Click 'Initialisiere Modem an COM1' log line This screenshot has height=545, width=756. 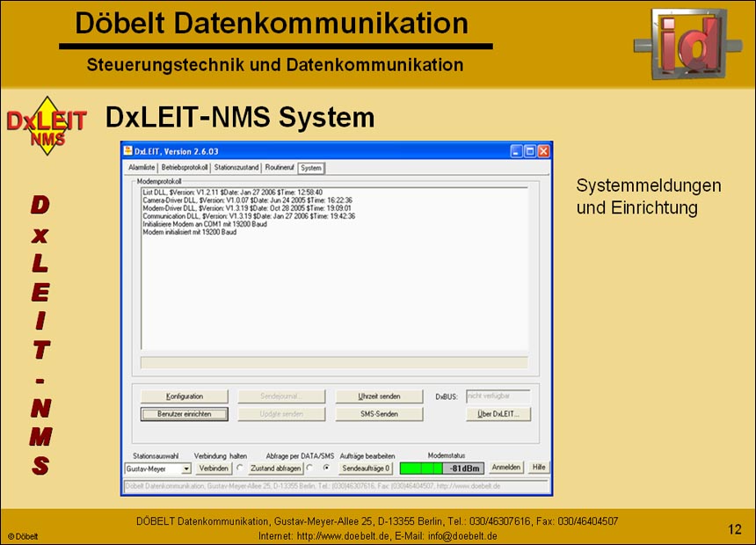tap(205, 224)
